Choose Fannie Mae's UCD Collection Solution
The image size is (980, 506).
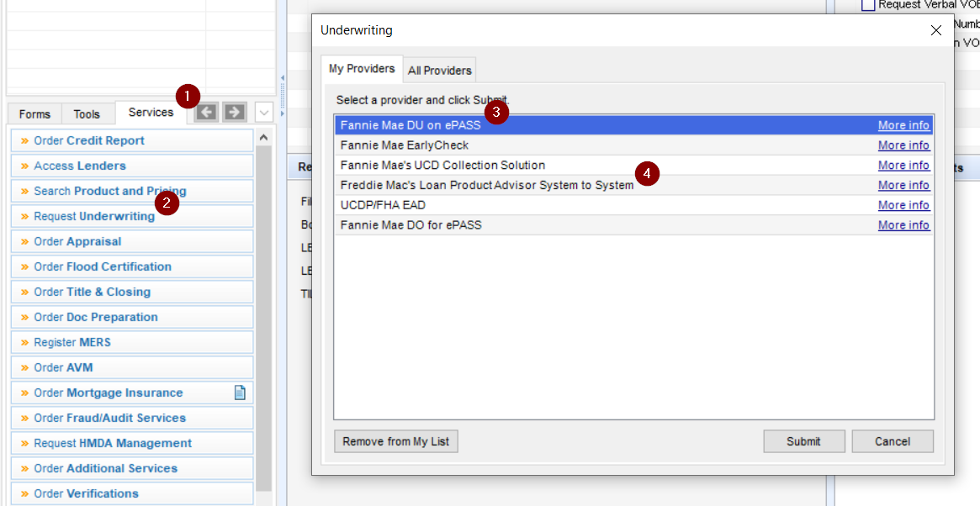click(442, 166)
